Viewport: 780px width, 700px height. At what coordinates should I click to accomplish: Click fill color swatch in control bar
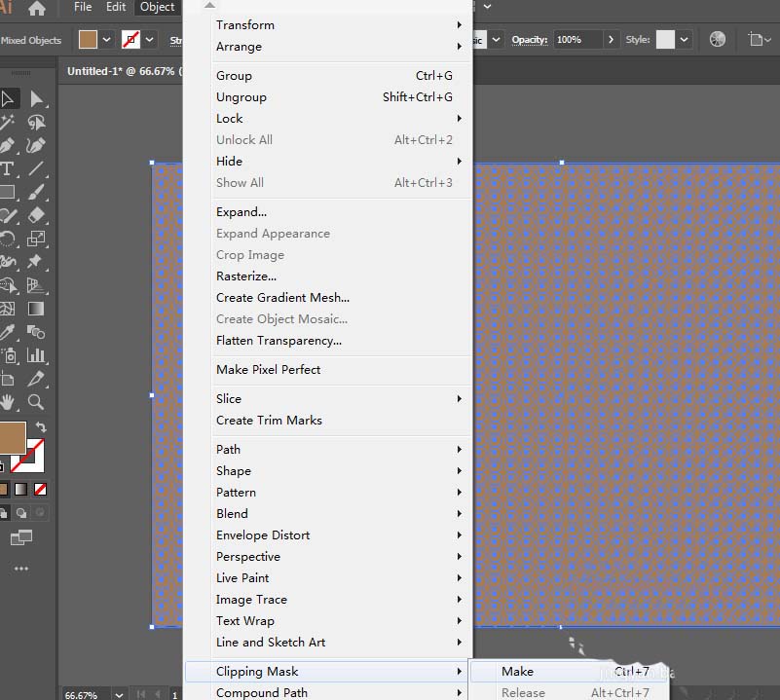point(88,39)
